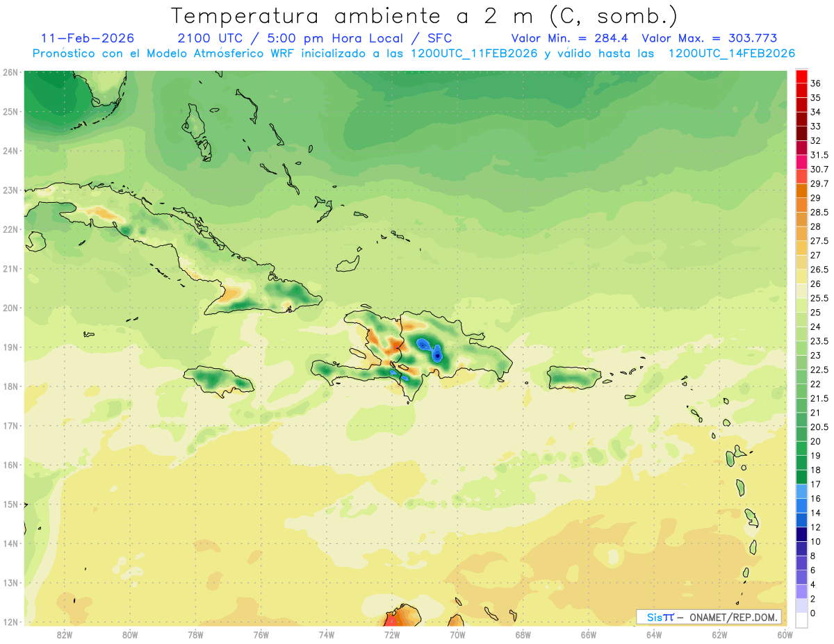Image resolution: width=834 pixels, height=644 pixels.
Task: Click the 'Valor Max. = 303.773' readout
Action: point(710,38)
